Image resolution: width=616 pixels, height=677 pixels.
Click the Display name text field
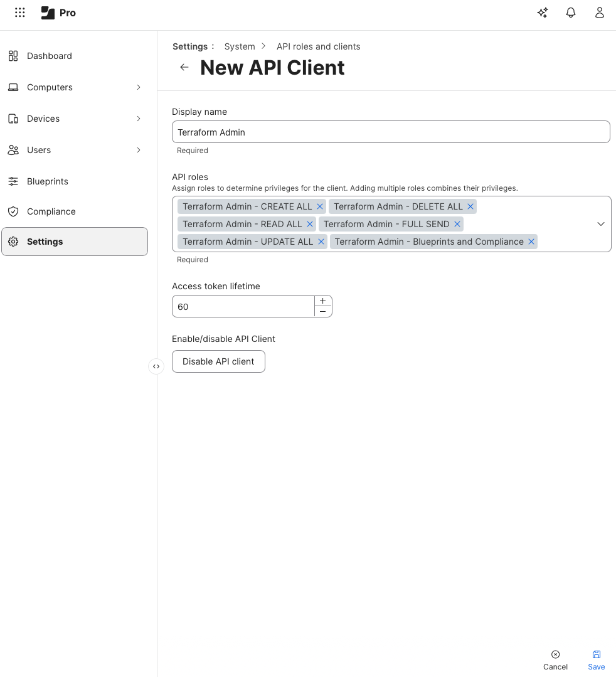point(390,132)
